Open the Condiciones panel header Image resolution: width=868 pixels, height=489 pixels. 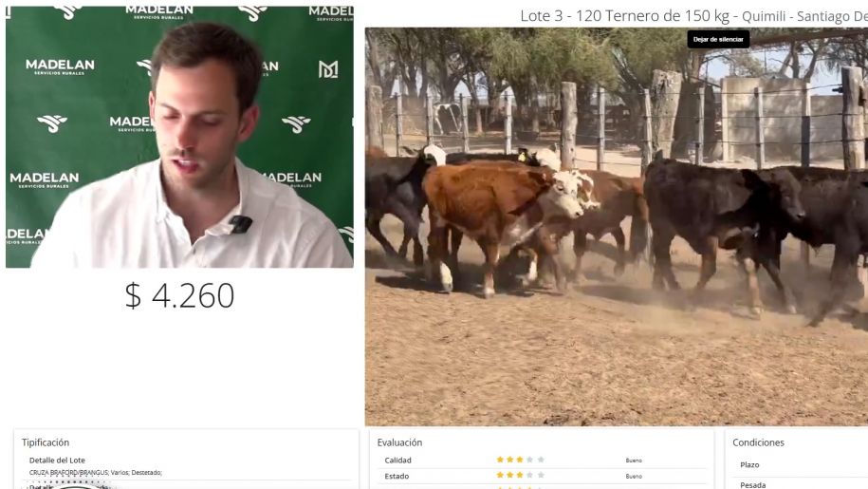tap(758, 442)
